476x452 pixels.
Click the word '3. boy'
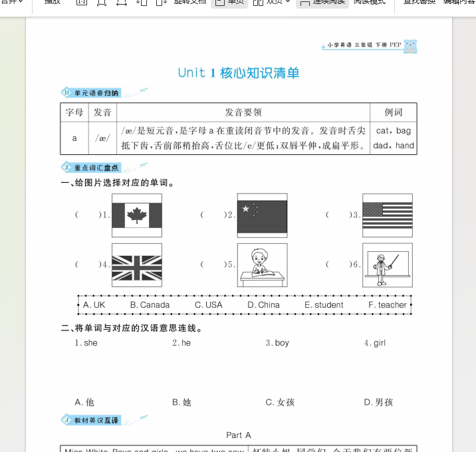pyautogui.click(x=277, y=343)
